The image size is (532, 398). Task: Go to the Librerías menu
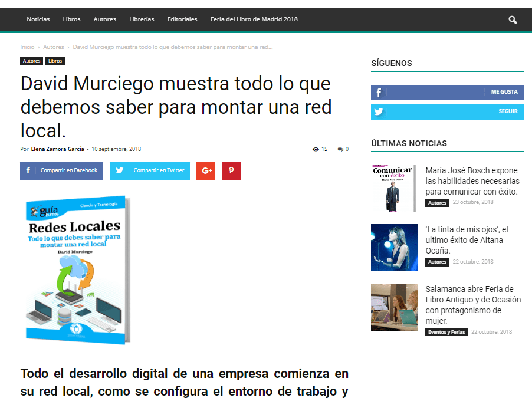pyautogui.click(x=142, y=19)
